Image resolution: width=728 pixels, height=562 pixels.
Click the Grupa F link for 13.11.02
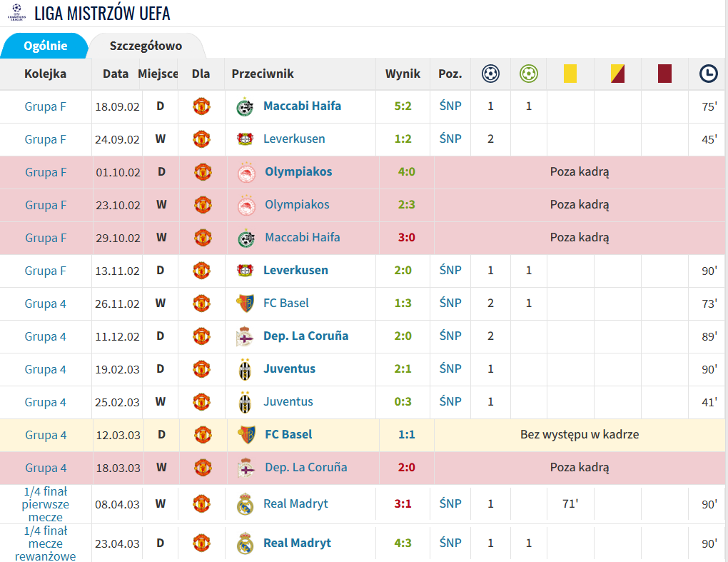coord(45,271)
